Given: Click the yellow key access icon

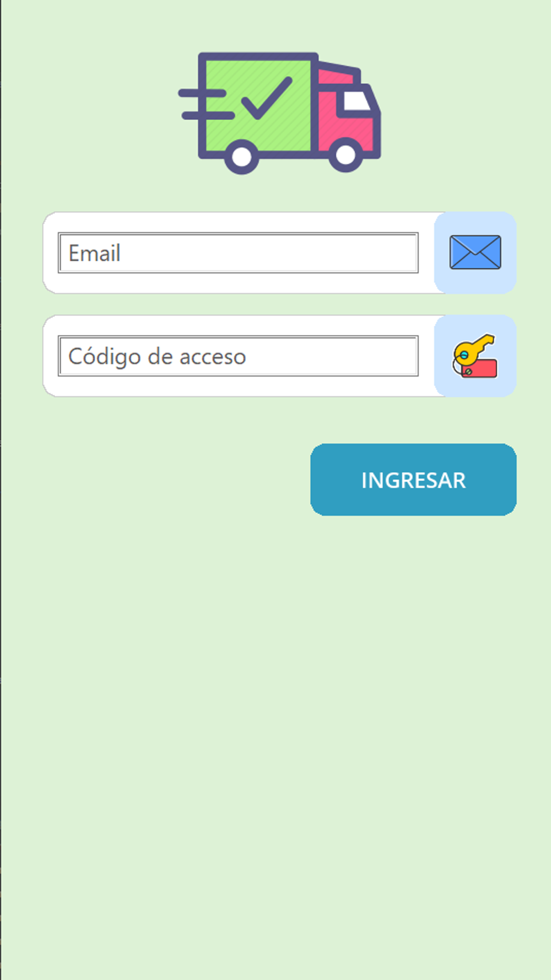Looking at the screenshot, I should coord(474,356).
